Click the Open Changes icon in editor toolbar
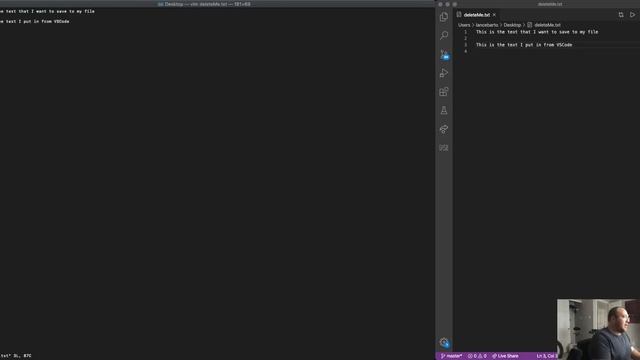Image resolution: width=640 pixels, height=360 pixels. 621,15
